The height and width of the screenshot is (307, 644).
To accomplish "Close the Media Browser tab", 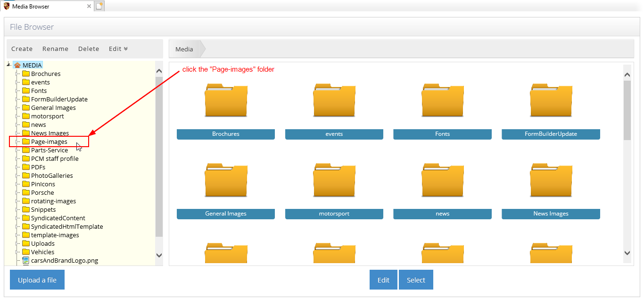I will click(x=89, y=6).
